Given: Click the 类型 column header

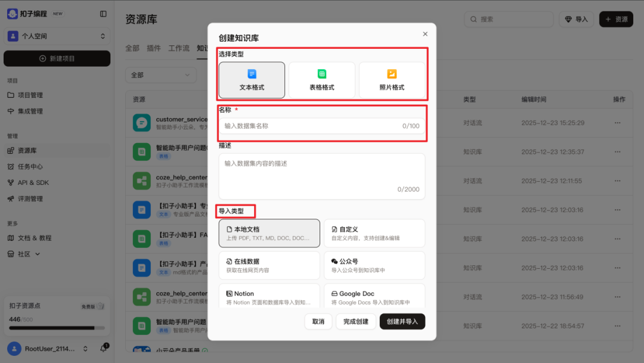Looking at the screenshot, I should coord(469,100).
